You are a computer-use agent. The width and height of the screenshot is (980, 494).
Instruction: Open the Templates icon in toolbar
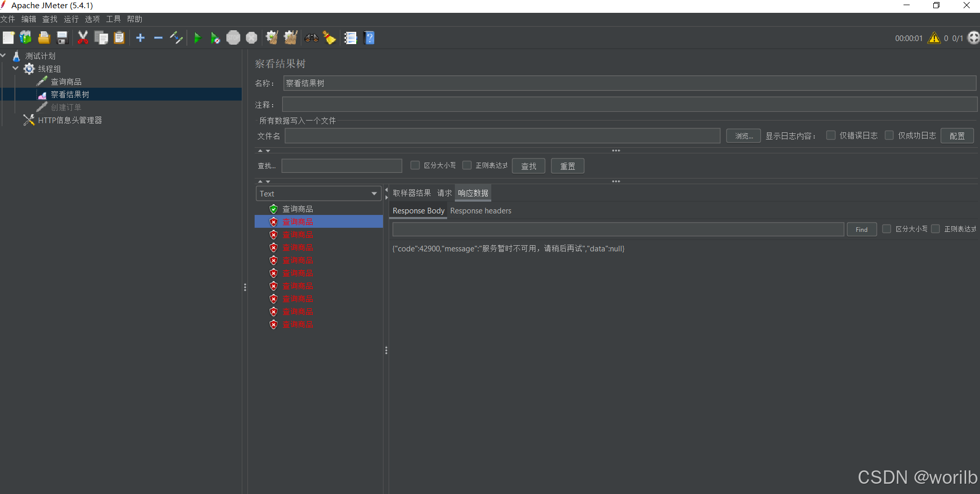[x=26, y=38]
